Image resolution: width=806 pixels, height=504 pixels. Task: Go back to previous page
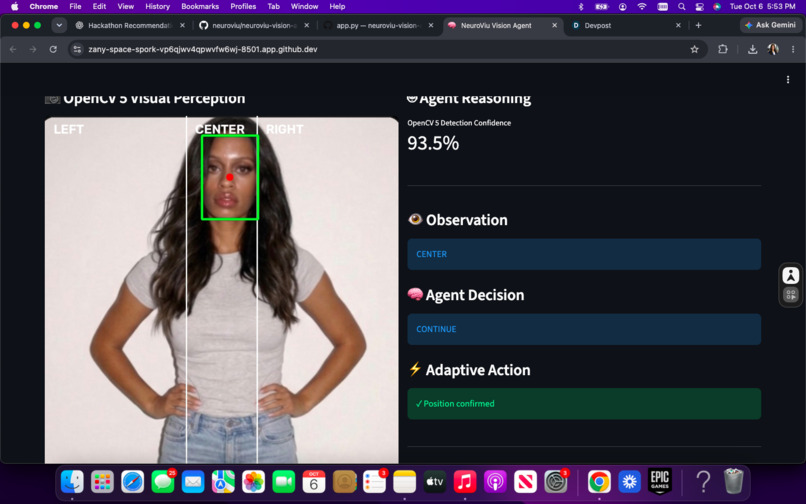(13, 49)
